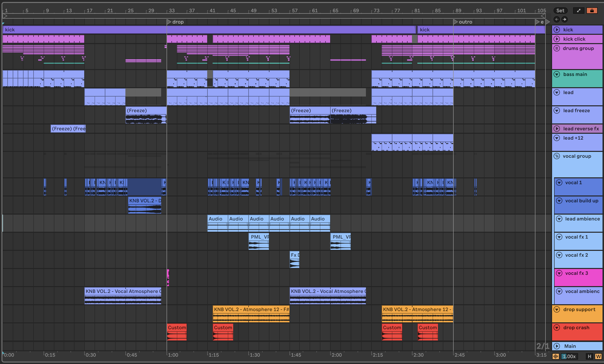
Task: Click the 1.00x zoom value field
Action: pyautogui.click(x=569, y=356)
